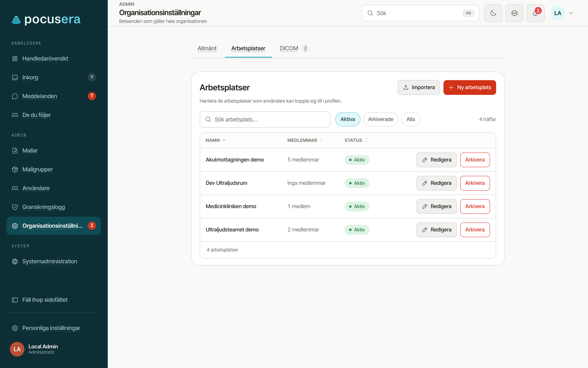Open the bug report icon in the header
The image size is (588, 368).
click(514, 13)
